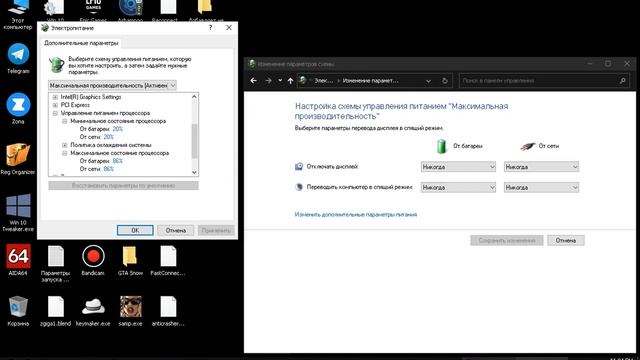Click Back arrow in control panel window
This screenshot has height=360, width=640.
pos(253,81)
